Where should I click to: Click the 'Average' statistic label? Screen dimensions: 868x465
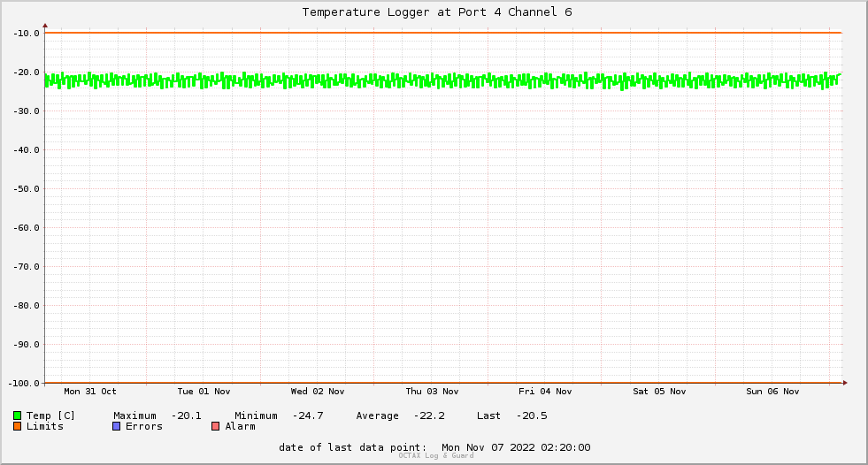point(377,415)
